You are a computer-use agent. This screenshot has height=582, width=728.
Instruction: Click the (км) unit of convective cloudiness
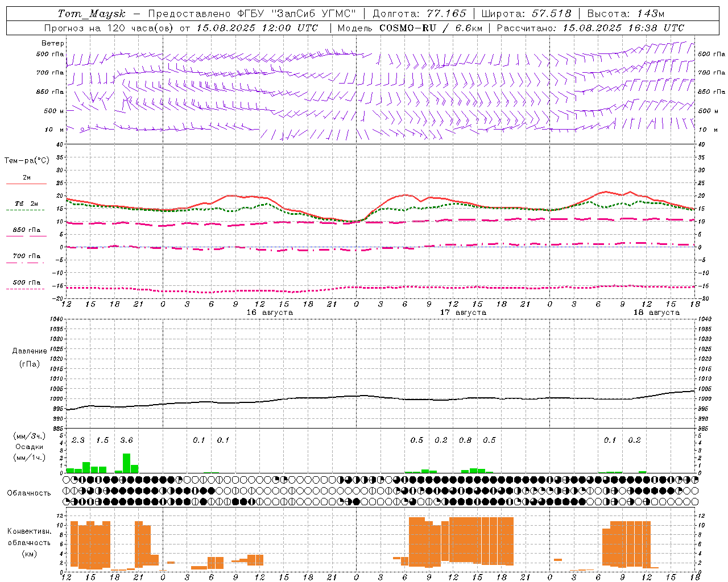pyautogui.click(x=30, y=554)
